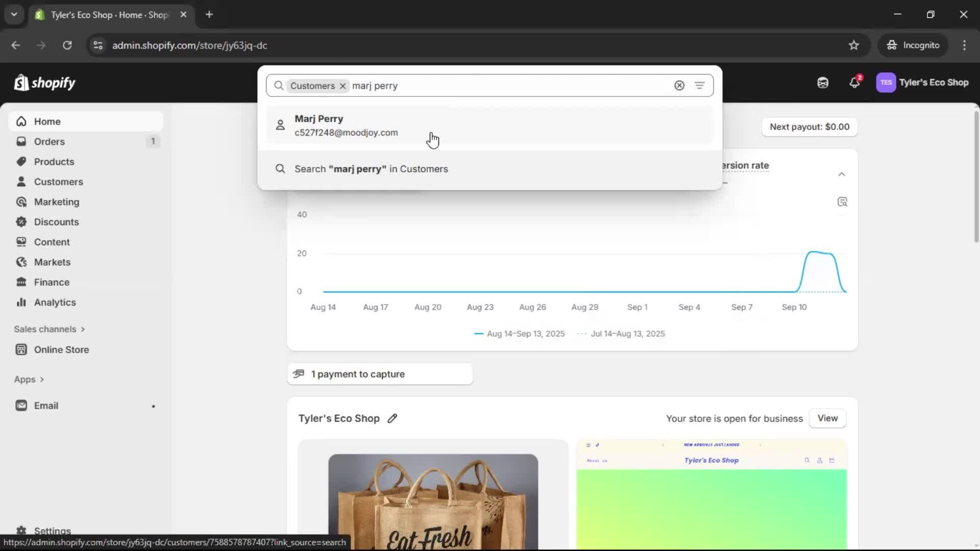Open Discounts in the sidebar
This screenshot has width=980, height=551.
[x=86, y=222]
